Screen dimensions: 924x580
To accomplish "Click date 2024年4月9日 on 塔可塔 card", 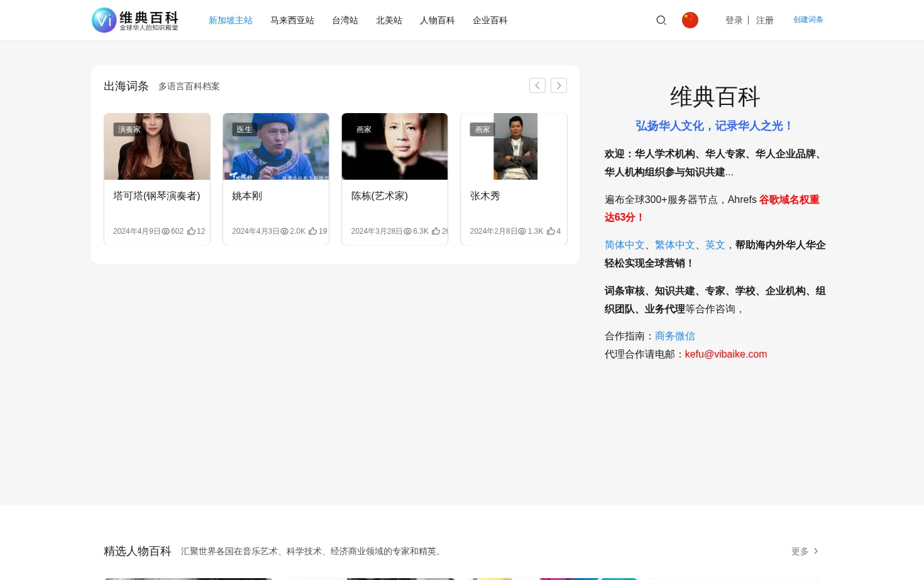I will click(137, 231).
